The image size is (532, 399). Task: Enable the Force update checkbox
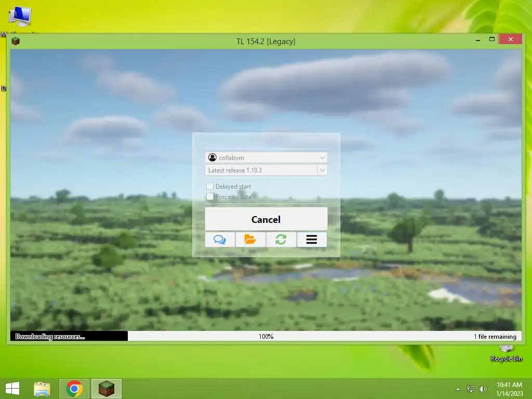[210, 196]
